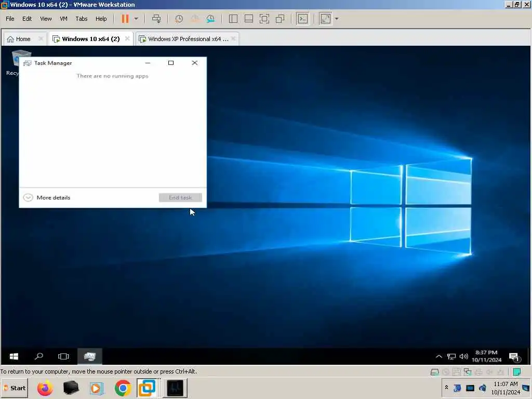Open the power options dropdown beside pause
This screenshot has height=399, width=532.
136,19
